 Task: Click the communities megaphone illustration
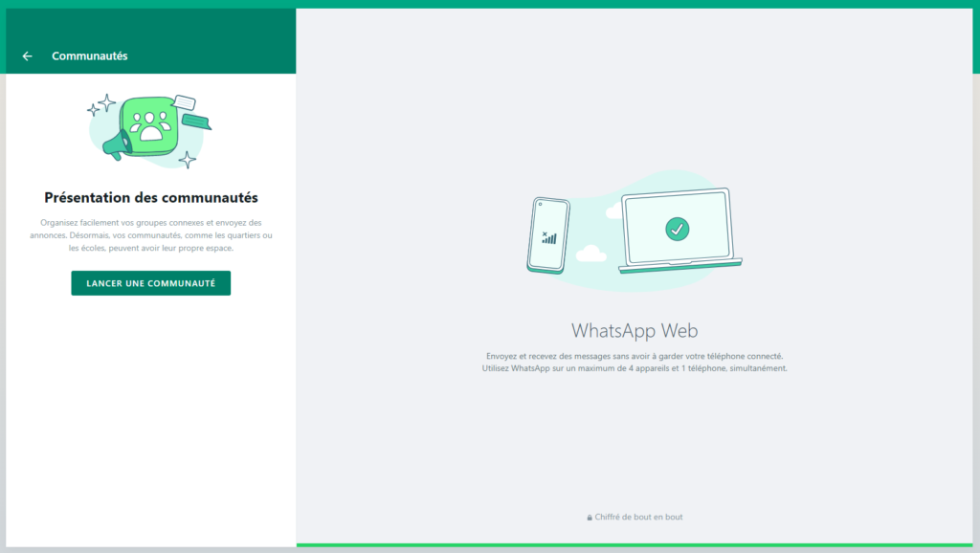(150, 131)
